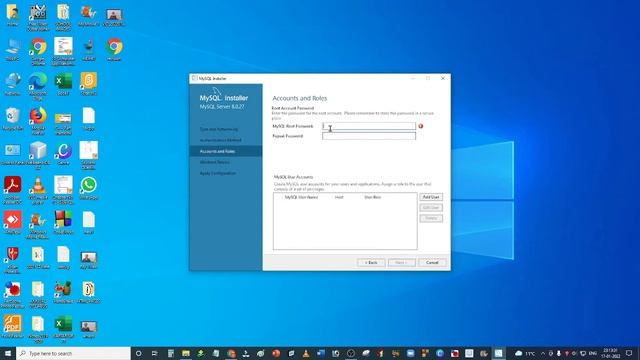Open the taskbar clock and date
Screen dimensions: 640x360
click(610, 353)
